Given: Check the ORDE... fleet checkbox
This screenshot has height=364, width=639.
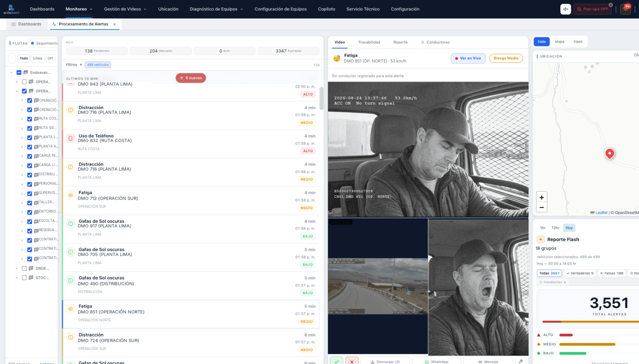Looking at the screenshot, I should [x=24, y=268].
